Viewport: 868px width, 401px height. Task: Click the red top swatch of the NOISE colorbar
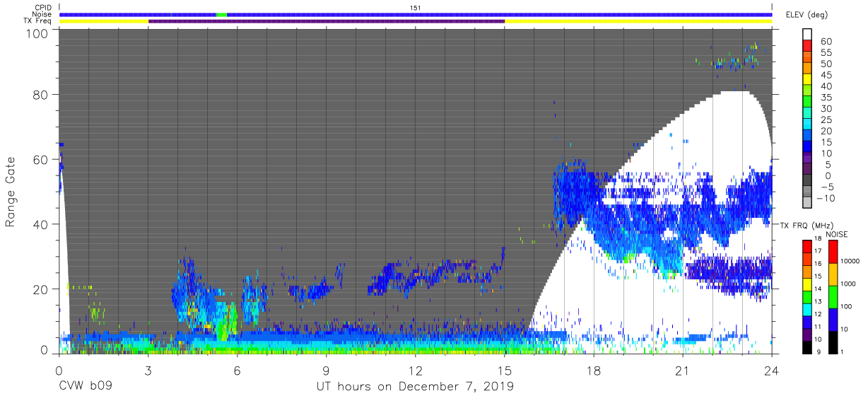point(835,252)
